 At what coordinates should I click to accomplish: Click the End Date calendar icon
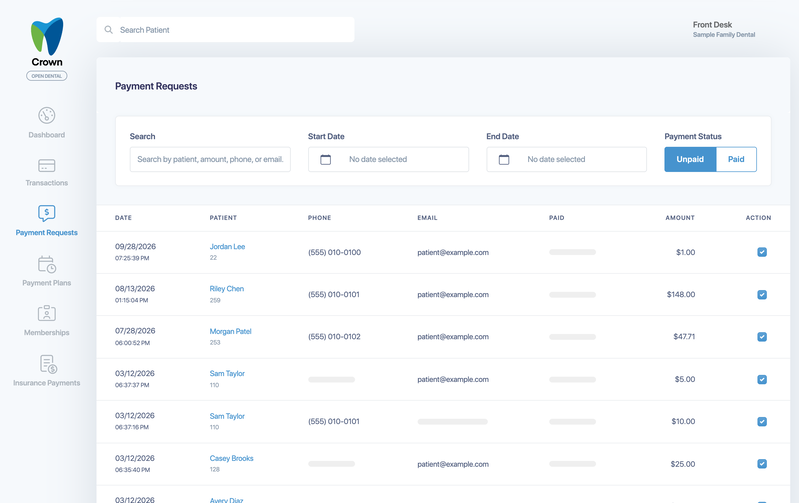pos(503,160)
